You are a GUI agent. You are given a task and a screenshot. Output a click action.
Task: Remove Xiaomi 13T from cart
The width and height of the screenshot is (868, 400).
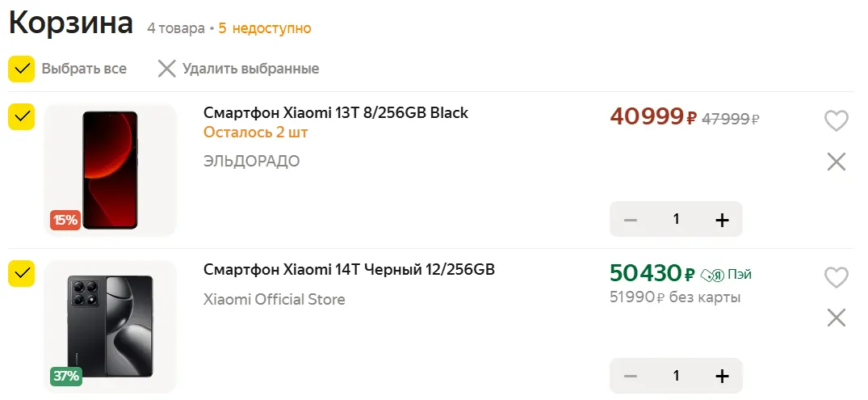[x=836, y=162]
